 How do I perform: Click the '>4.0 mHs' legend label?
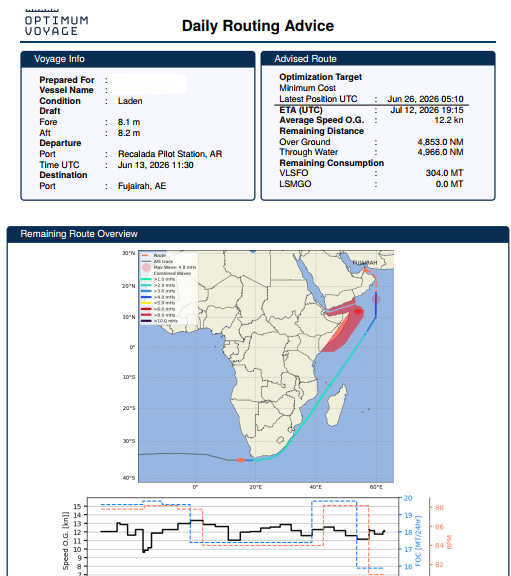(164, 297)
